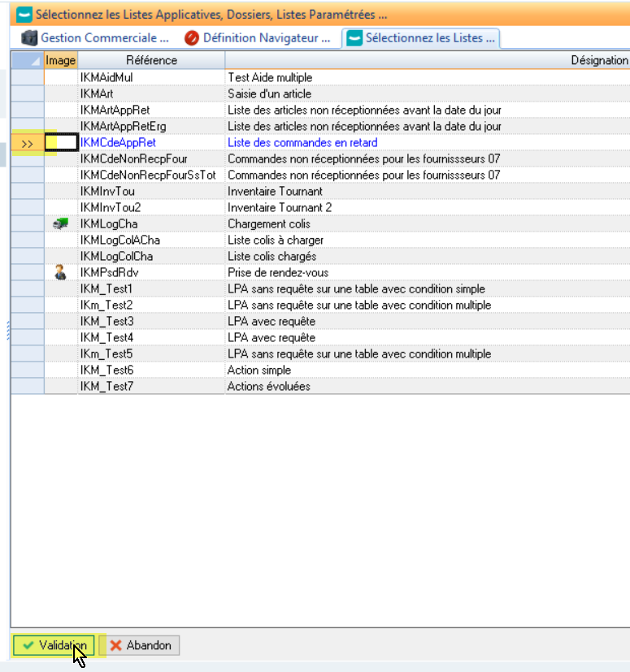The image size is (630, 672).
Task: Sort by the Référence column header
Action: coord(151,60)
